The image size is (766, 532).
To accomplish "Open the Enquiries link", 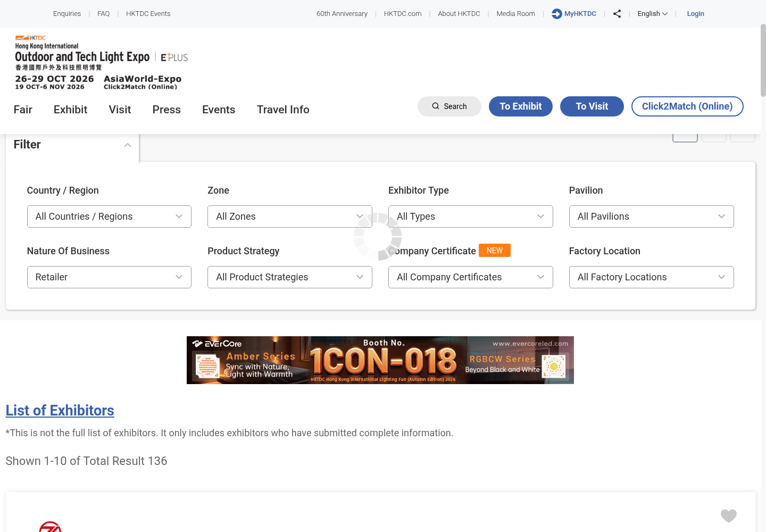I will 67,14.
